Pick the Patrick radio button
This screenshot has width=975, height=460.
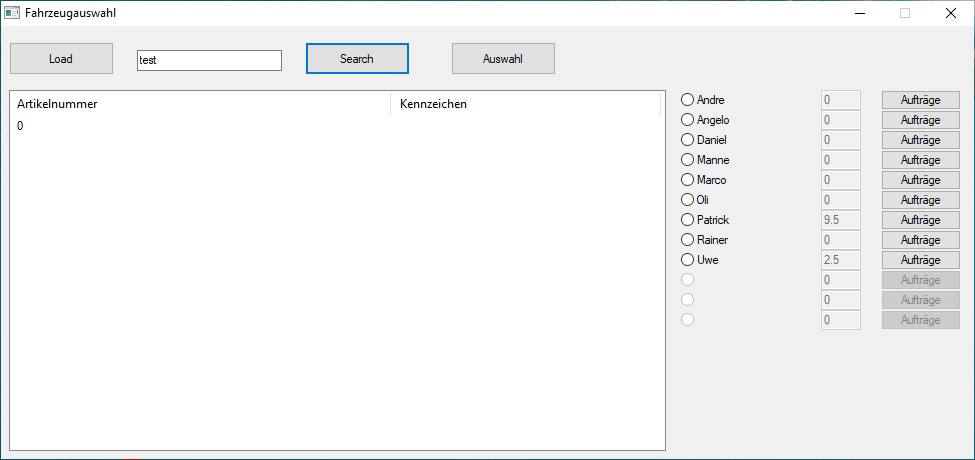pos(687,220)
